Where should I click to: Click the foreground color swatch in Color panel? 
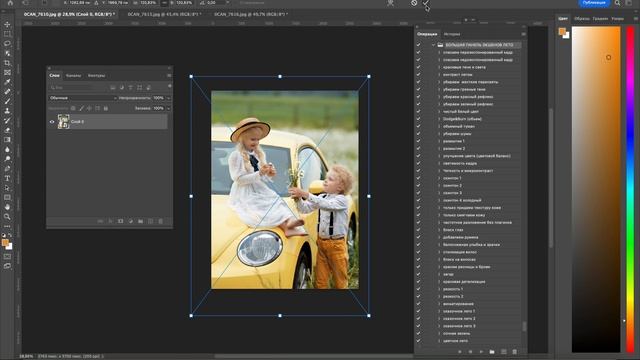[562, 31]
